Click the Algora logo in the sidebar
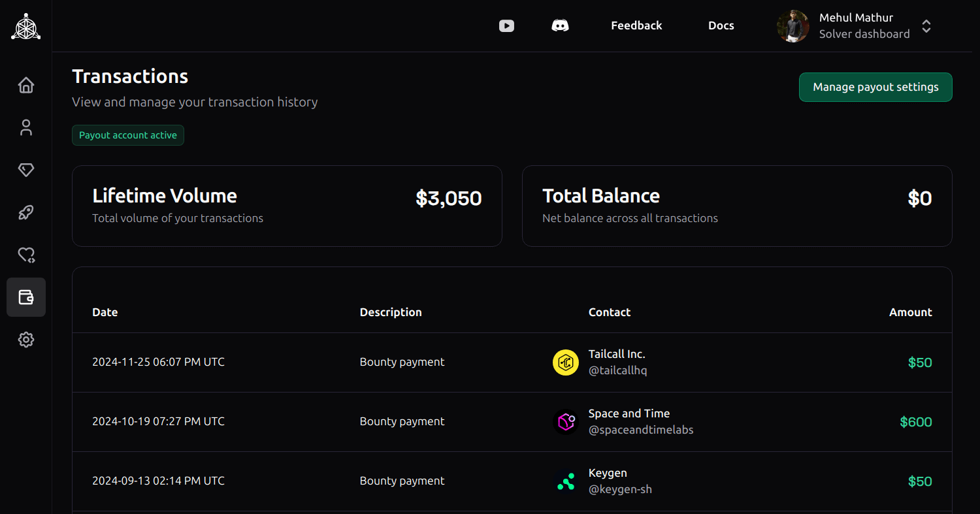This screenshot has height=514, width=980. pyautogui.click(x=26, y=26)
